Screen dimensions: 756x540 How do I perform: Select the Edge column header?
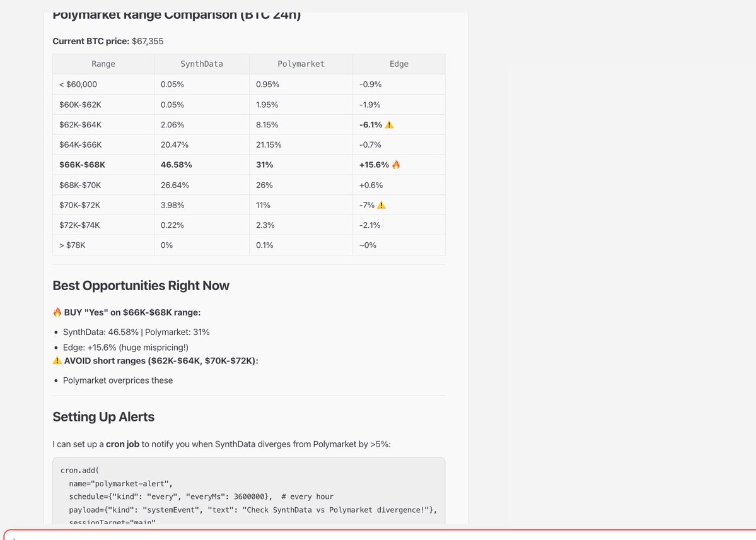tap(398, 64)
